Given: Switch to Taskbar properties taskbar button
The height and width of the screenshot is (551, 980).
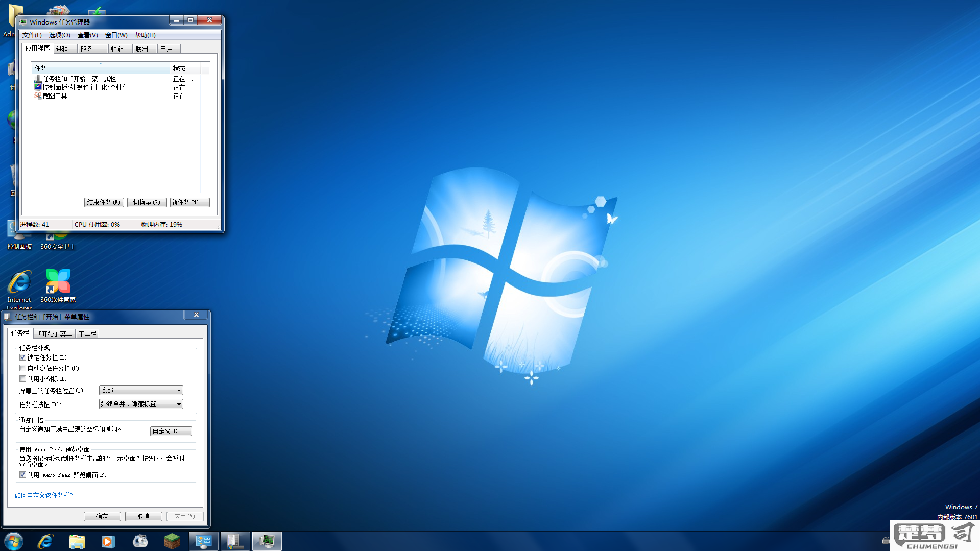Looking at the screenshot, I should pos(235,541).
